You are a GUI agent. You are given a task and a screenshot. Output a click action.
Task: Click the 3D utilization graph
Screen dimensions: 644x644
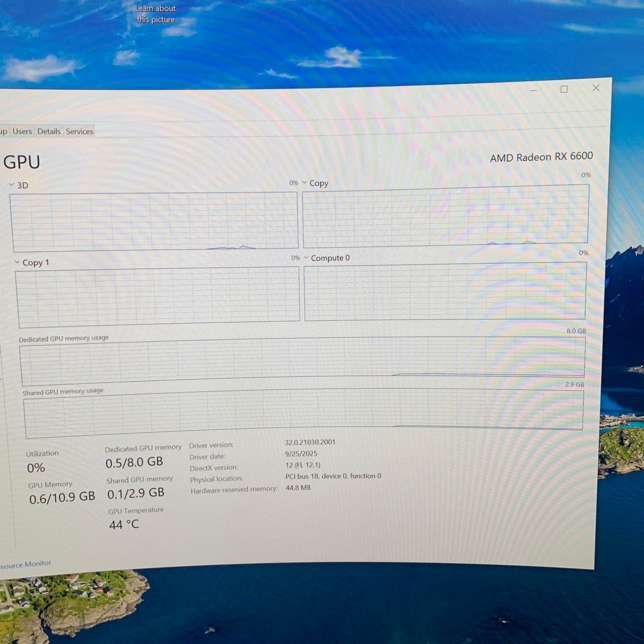(154, 221)
